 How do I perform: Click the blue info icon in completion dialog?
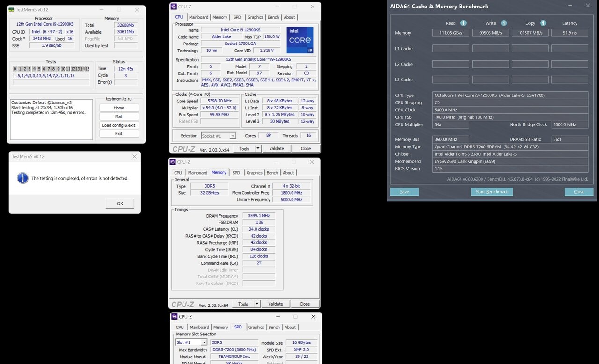pos(22,178)
